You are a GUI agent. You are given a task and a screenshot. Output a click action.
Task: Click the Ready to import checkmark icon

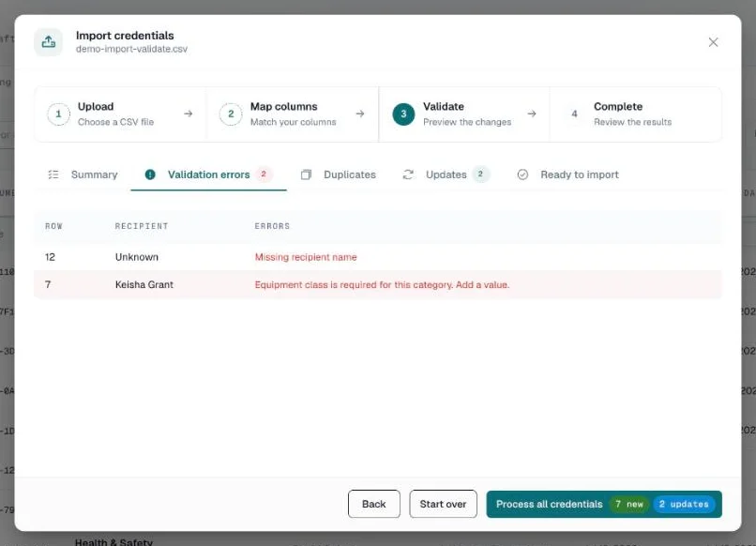coord(522,174)
